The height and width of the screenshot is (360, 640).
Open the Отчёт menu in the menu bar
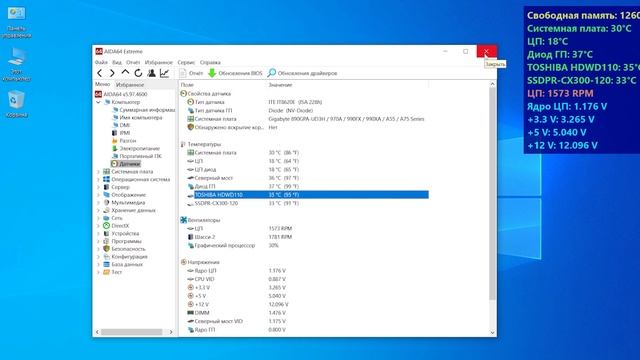[133, 62]
